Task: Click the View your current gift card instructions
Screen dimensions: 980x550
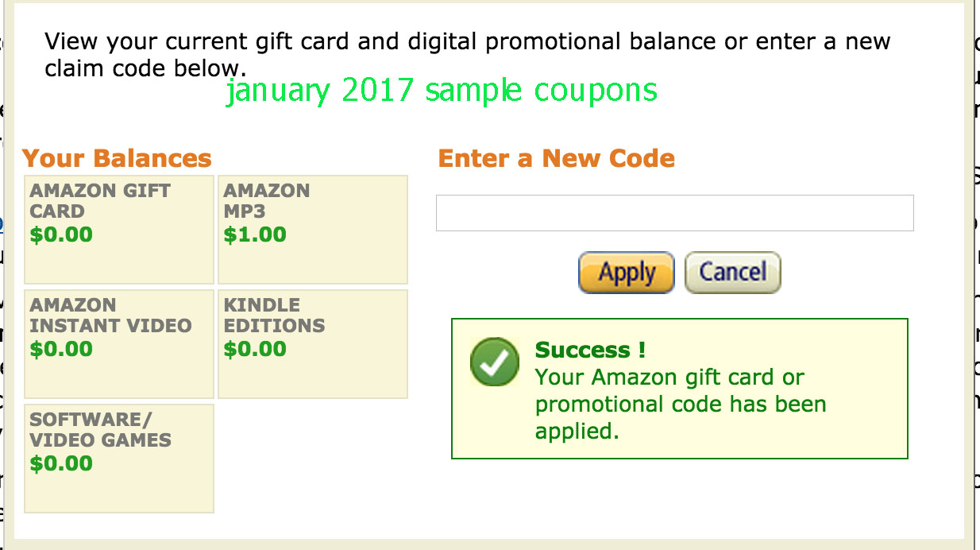Action: (x=467, y=54)
